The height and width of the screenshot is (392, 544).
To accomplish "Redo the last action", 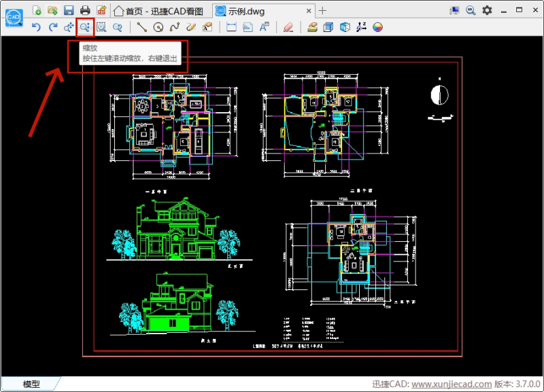I will point(53,27).
